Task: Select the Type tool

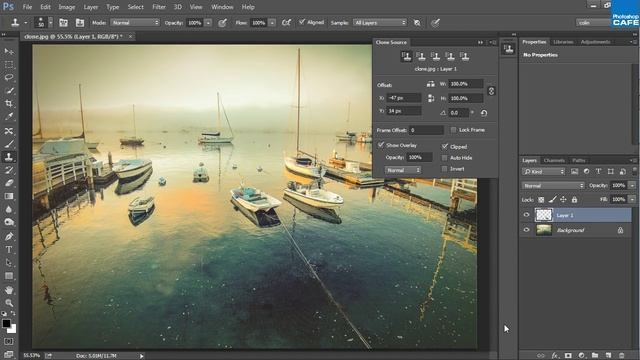Action: (9, 249)
